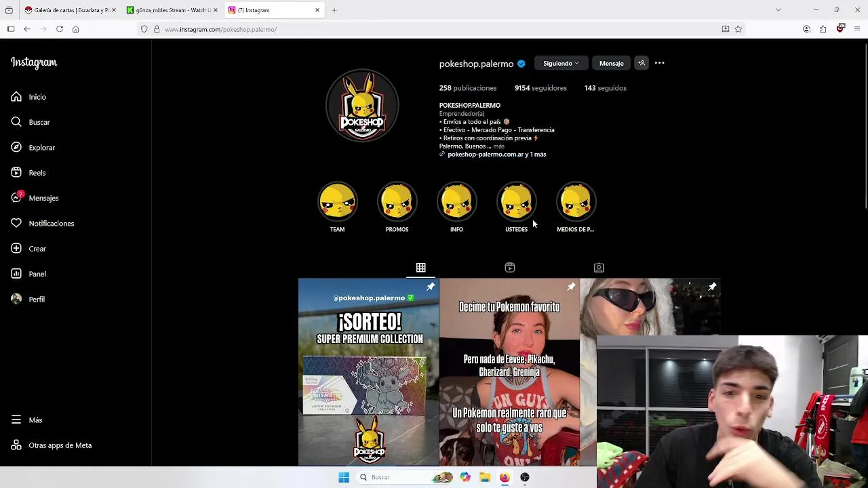Click the Pokeshop profile picture

point(362,105)
